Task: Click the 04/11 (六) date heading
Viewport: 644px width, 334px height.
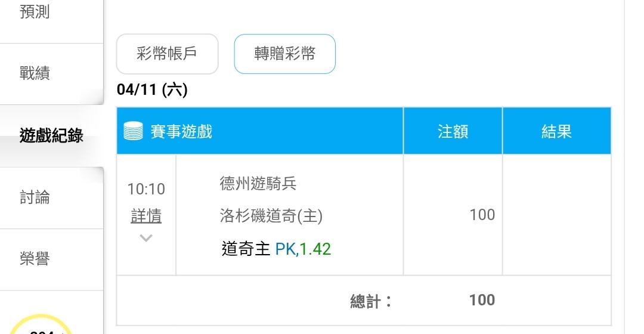Action: coord(152,90)
